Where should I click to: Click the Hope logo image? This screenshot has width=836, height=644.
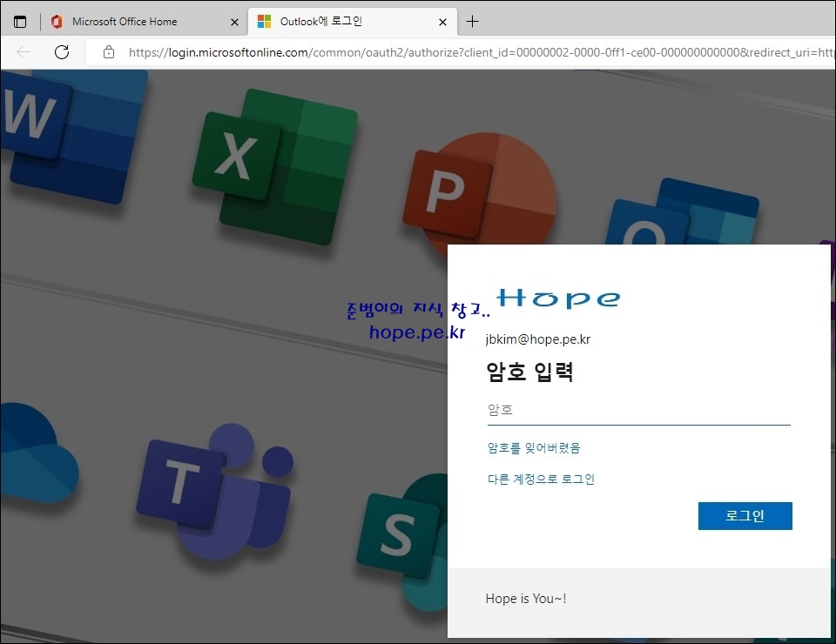(x=558, y=299)
